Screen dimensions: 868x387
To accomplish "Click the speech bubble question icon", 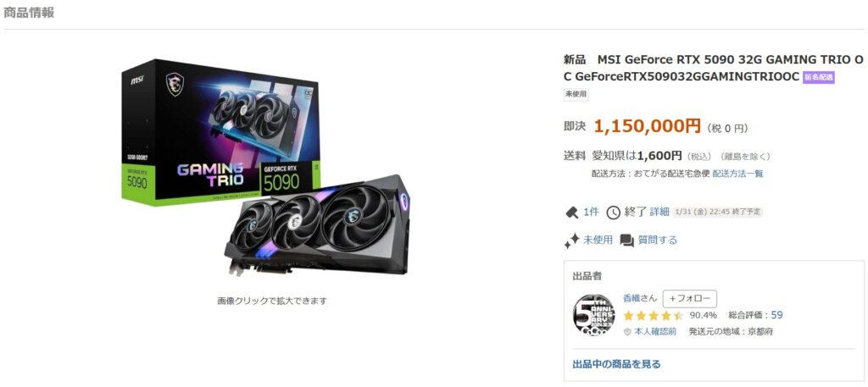I will (x=626, y=240).
